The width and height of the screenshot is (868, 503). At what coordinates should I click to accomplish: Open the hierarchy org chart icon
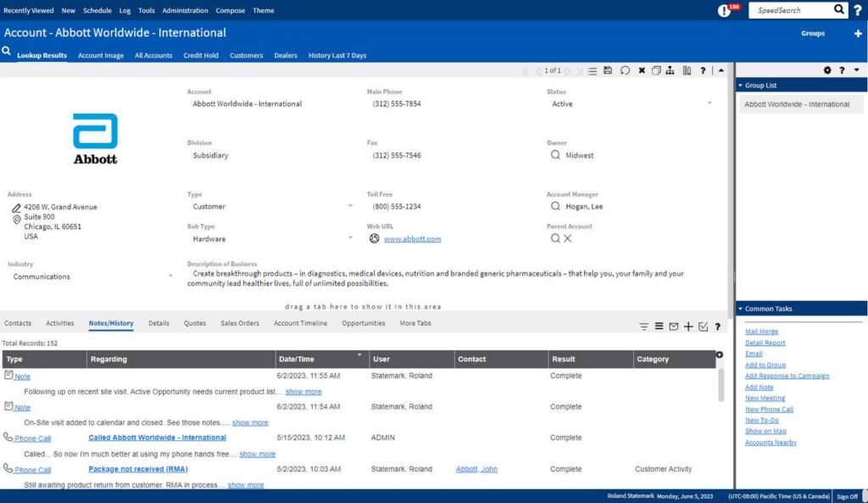[x=670, y=70]
